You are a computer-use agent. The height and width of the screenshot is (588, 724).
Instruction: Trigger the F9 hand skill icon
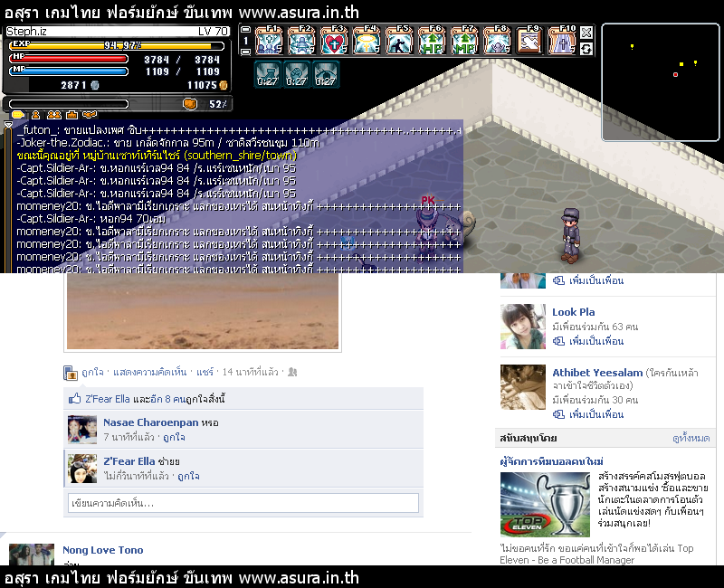tap(529, 41)
